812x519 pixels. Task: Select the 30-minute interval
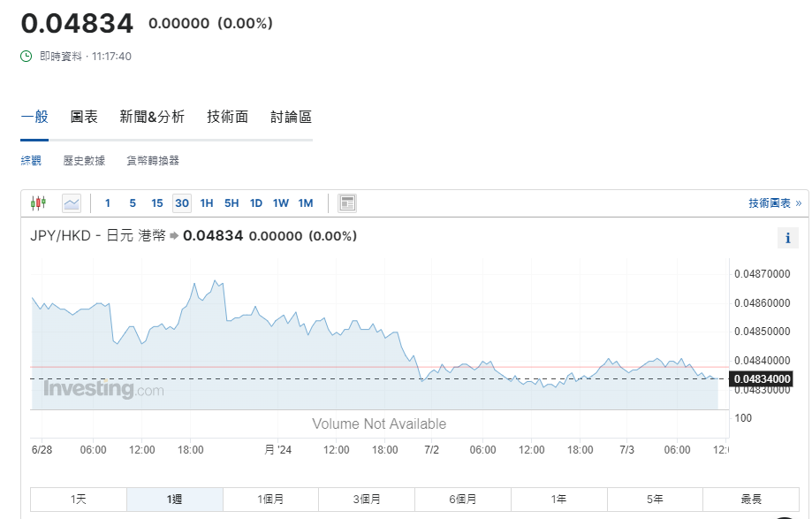(x=182, y=203)
